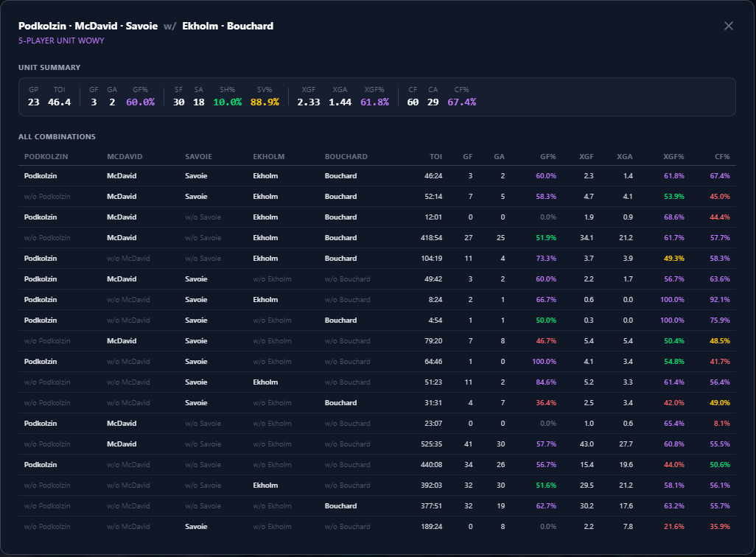The height and width of the screenshot is (557, 756).
Task: Click the PODKOLZIN column header
Action: point(46,157)
